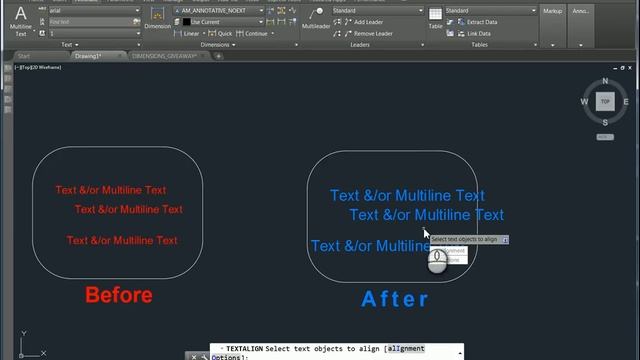Add a new drawing tab with plus
Image resolution: width=640 pixels, height=360 pixels.
pos(218,56)
